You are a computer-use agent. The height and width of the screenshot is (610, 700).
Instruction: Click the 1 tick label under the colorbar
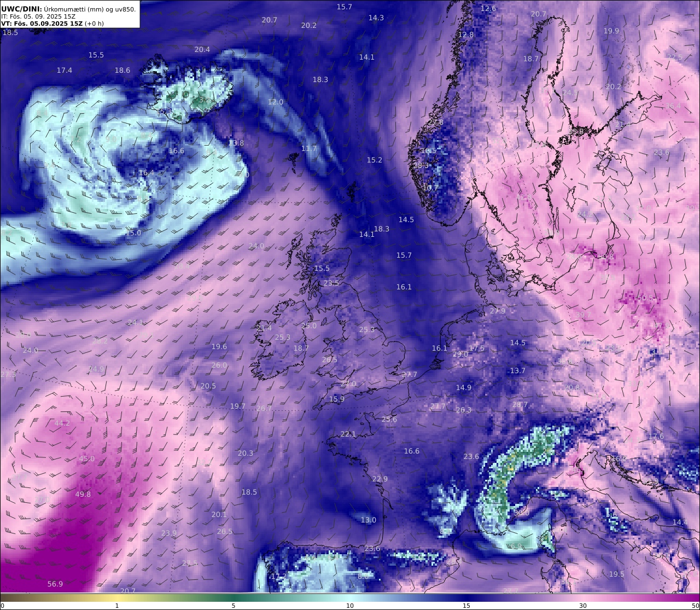tap(116, 606)
